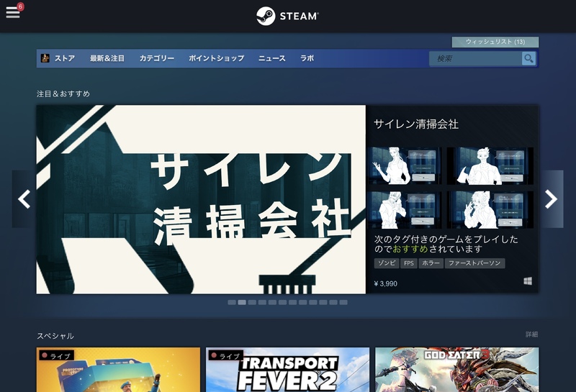Image resolution: width=576 pixels, height=392 pixels.
Task: Click the Steam logo in header
Action: (x=287, y=16)
